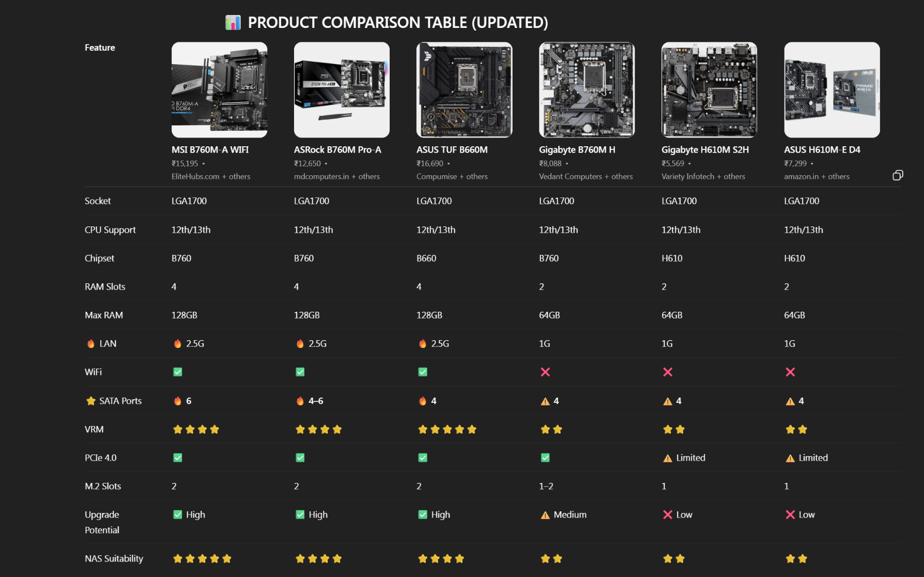The image size is (924, 577).
Task: Click the LAN fire icon for ASUS TUF B660M
Action: tap(423, 344)
